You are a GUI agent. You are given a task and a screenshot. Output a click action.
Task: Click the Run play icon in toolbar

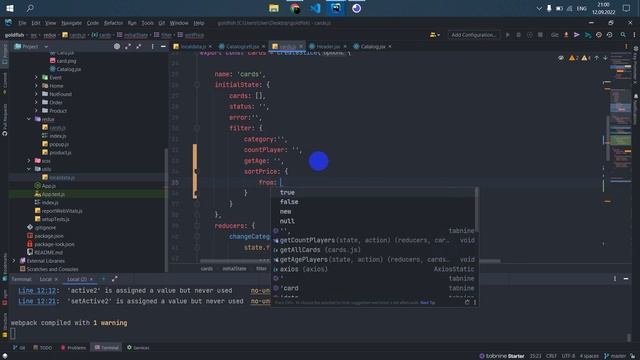point(507,35)
